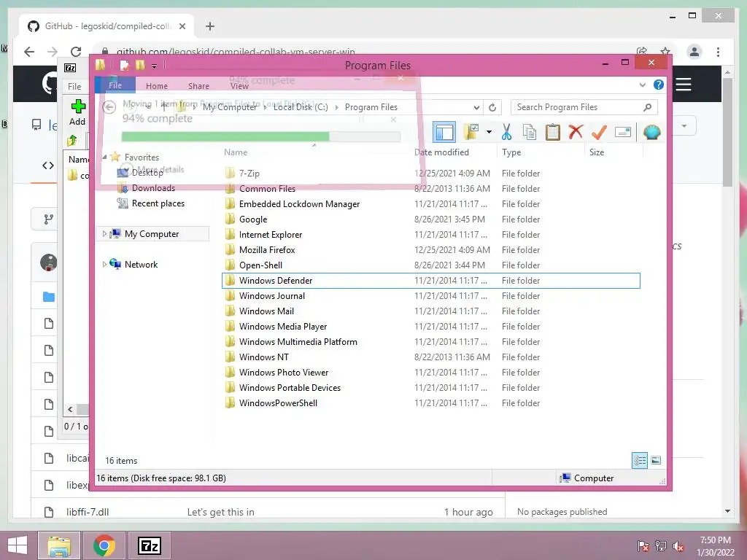The width and height of the screenshot is (747, 560).
Task: Select Recent places in navigation pane
Action: pos(158,203)
